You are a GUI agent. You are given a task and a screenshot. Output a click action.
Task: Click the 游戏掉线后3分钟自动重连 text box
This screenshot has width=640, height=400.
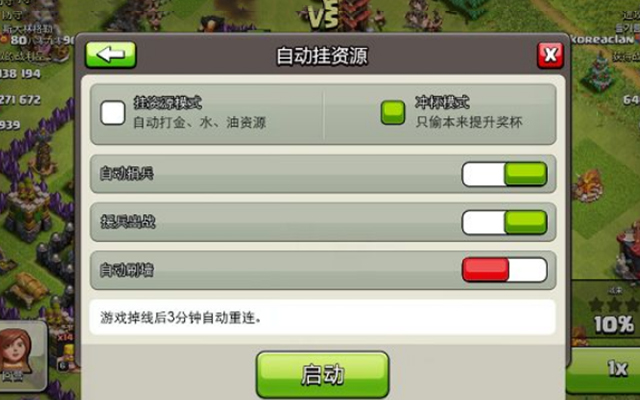[x=322, y=318]
